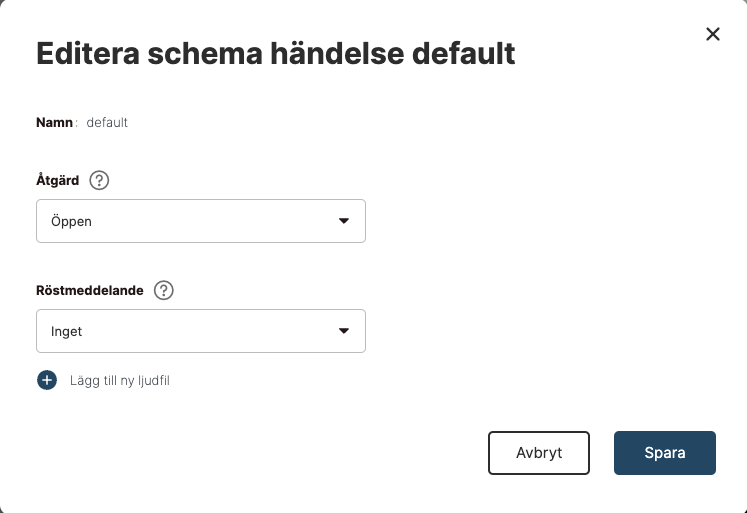Click the blue plus icon for new audio file
747x513 pixels.
pyautogui.click(x=47, y=380)
